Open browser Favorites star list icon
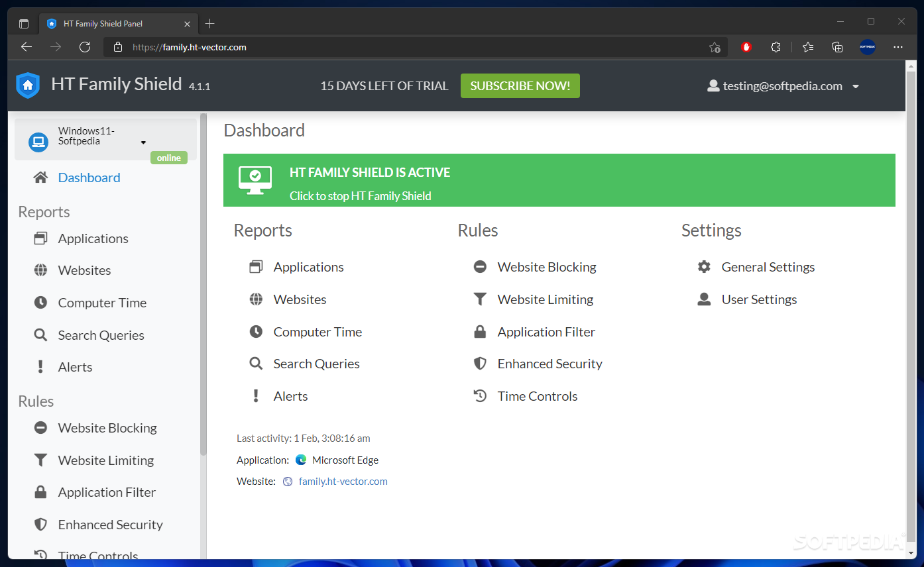This screenshot has width=924, height=567. 807,47
